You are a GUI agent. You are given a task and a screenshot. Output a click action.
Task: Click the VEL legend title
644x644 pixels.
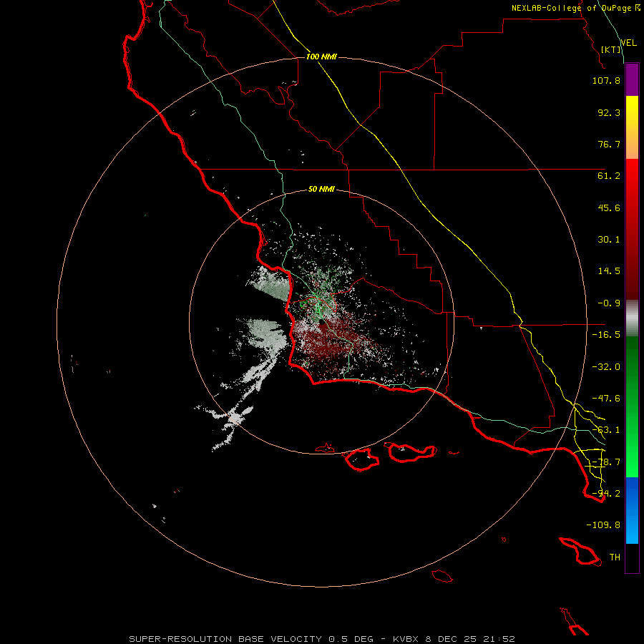628,42
